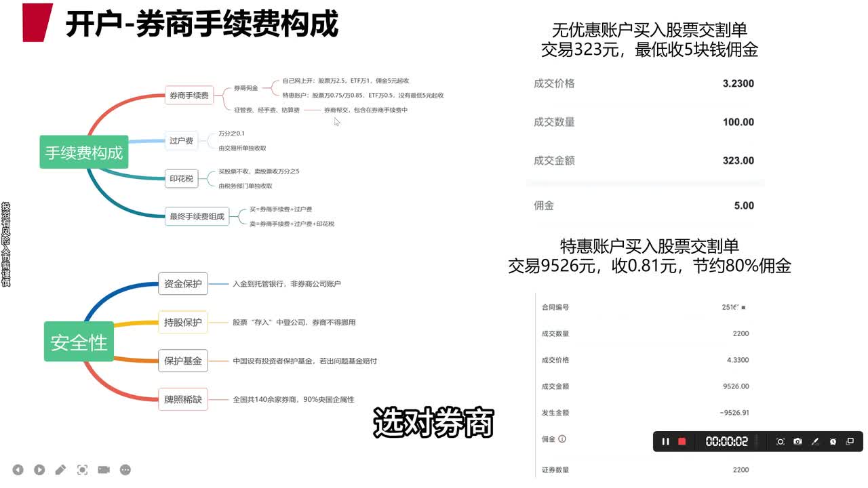
Task: Click the 特惠账户买入股票交割单 heading
Action: (x=649, y=245)
